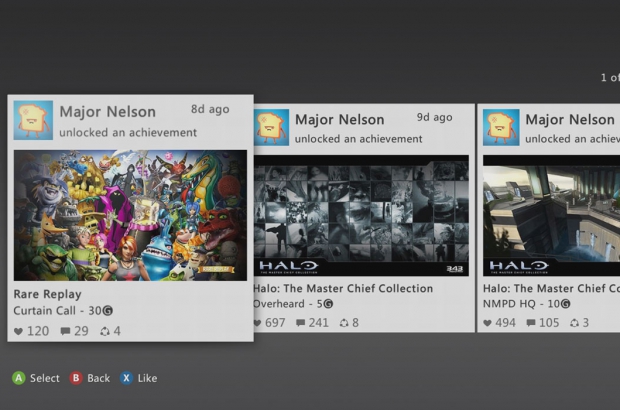This screenshot has height=410, width=620.
Task: Click the Rare Replay game title text
Action: point(49,294)
